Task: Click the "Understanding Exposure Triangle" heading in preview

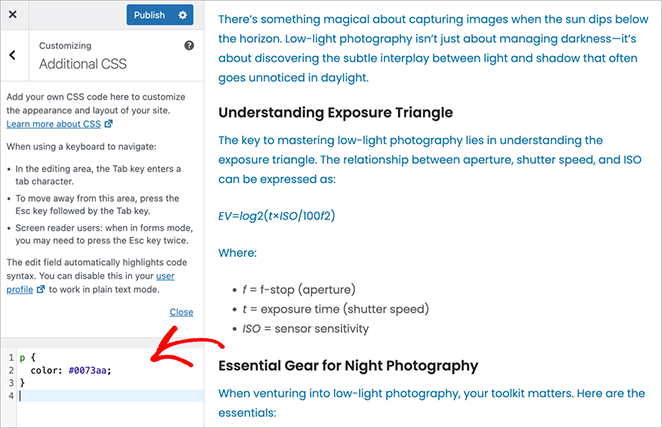Action: 335,112
